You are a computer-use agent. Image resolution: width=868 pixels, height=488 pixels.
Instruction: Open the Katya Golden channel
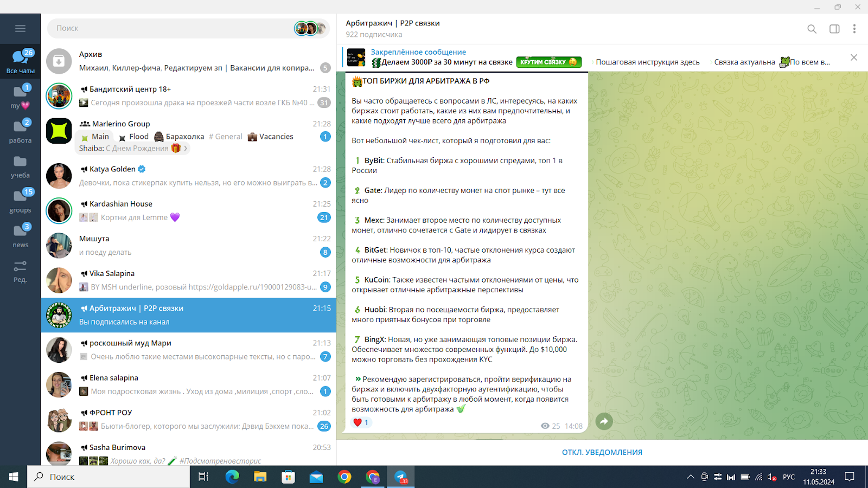[x=188, y=176]
